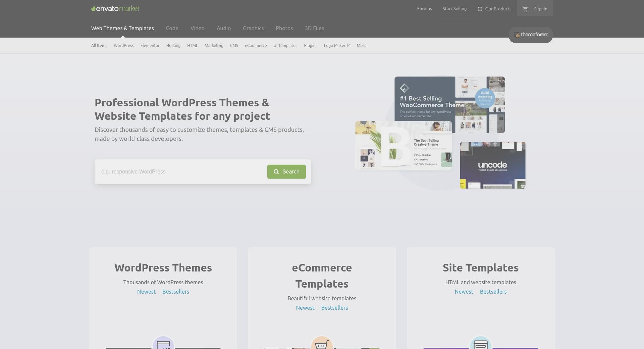The width and height of the screenshot is (644, 349).
Task: Open Marketing sub-navigation item
Action: click(x=214, y=46)
